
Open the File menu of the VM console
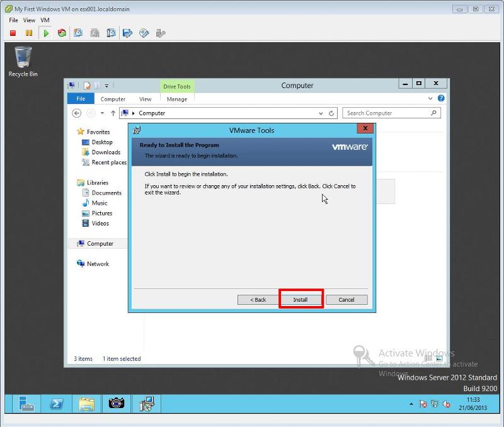(x=13, y=20)
